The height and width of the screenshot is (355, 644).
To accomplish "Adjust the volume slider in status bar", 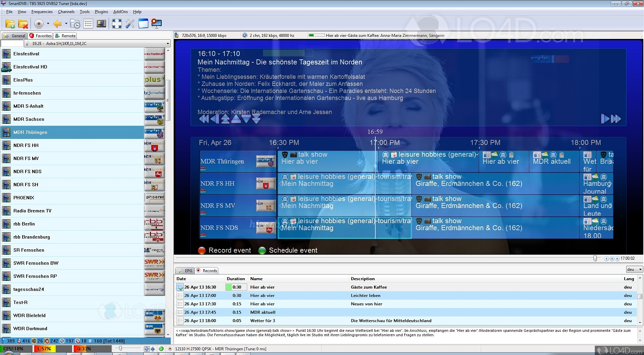I will pos(121,349).
